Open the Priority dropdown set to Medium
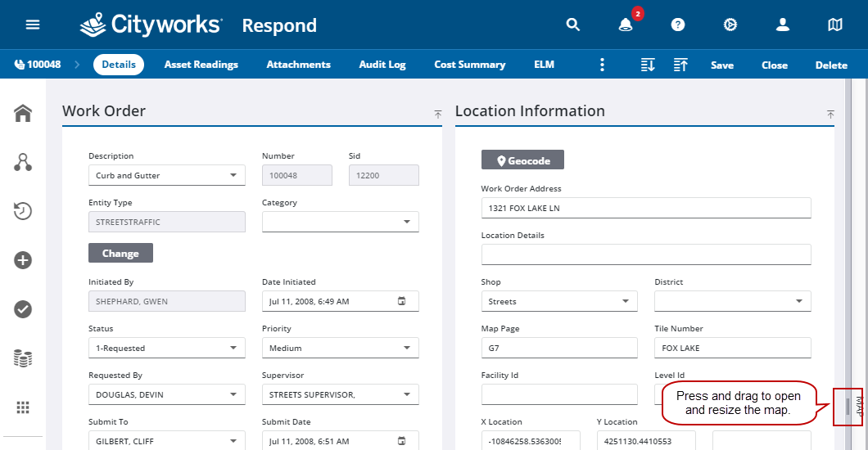The width and height of the screenshot is (868, 450). pos(407,348)
